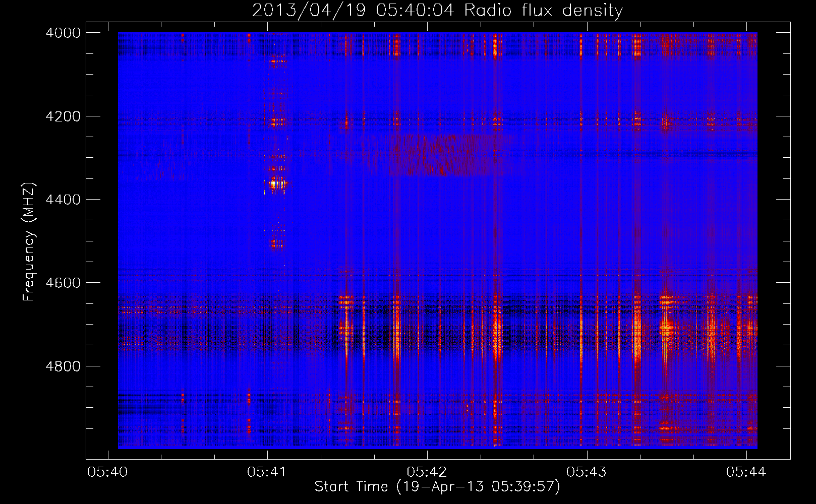816x504 pixels.
Task: Select the 4400 frequency axis label
Action: [63, 200]
